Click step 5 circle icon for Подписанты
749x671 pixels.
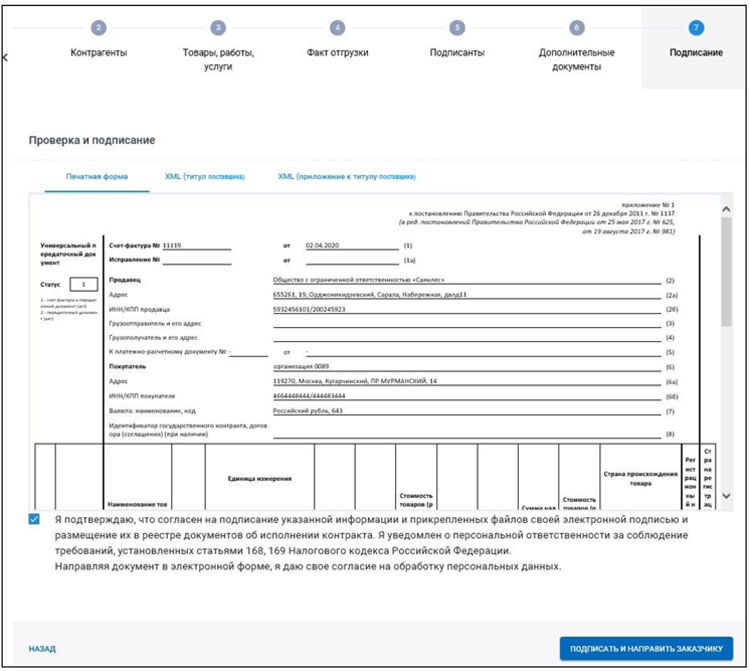point(457,28)
